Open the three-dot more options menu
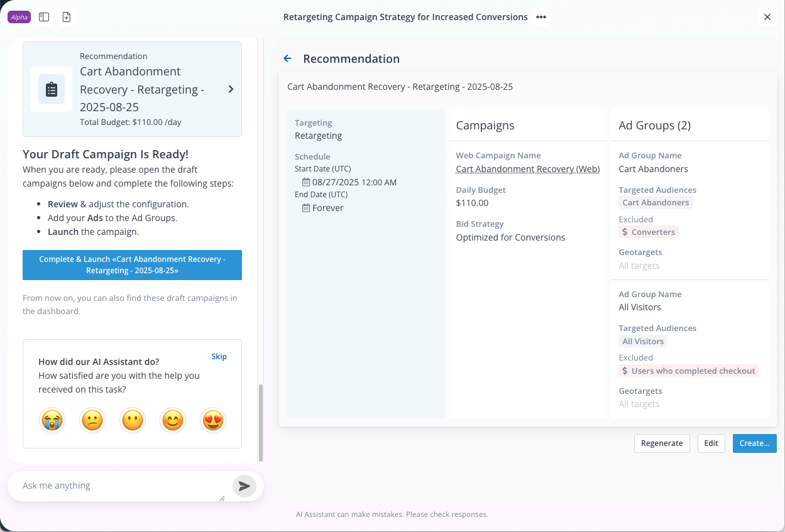The height and width of the screenshot is (532, 785). pos(541,17)
